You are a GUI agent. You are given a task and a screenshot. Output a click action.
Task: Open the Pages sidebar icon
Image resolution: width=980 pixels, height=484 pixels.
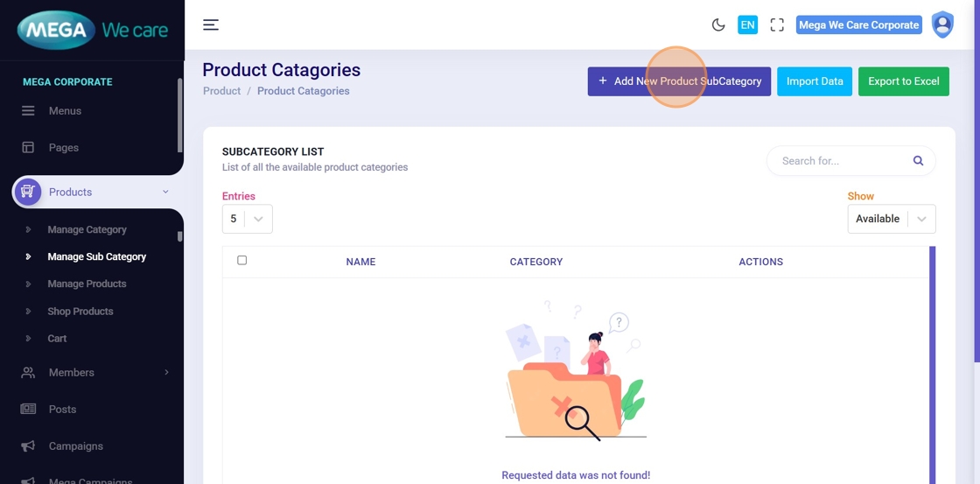point(28,148)
